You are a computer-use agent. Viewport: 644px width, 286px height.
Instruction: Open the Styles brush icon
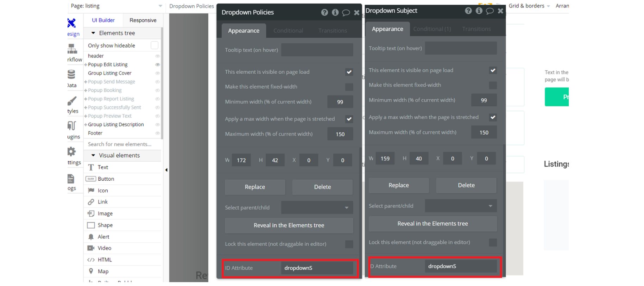pyautogui.click(x=72, y=101)
